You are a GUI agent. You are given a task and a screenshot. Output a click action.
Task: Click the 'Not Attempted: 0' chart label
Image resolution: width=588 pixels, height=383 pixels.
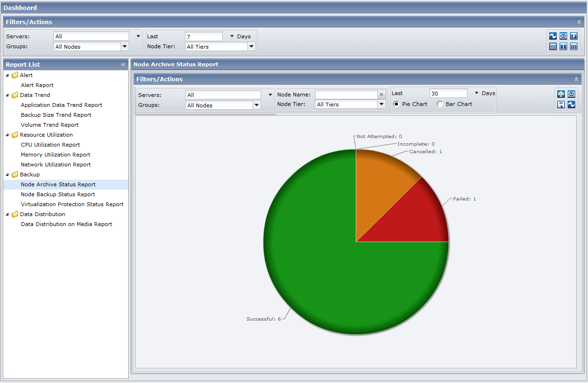coord(379,136)
